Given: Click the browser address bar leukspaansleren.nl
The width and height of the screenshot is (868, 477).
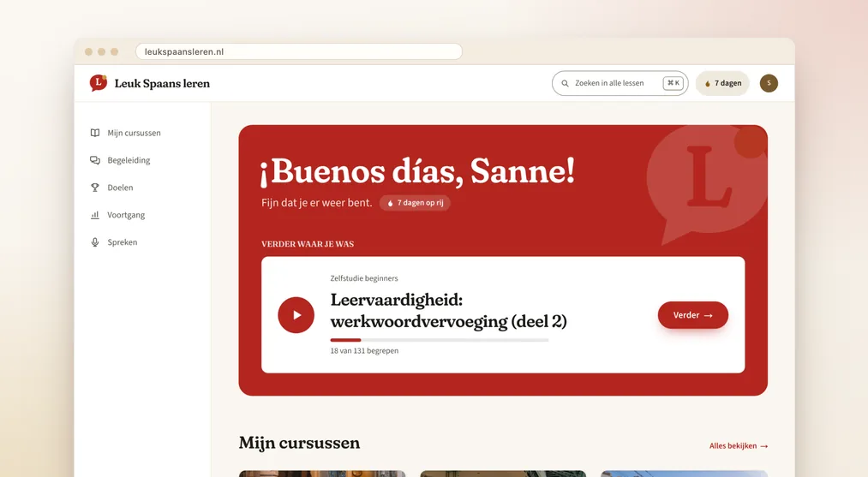Looking at the screenshot, I should tap(299, 51).
